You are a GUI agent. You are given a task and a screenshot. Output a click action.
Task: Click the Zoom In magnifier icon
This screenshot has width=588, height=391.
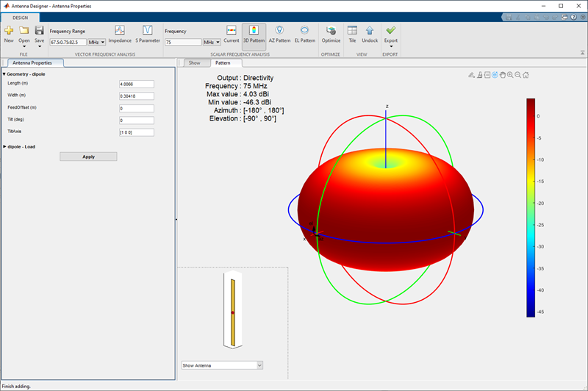coord(510,75)
